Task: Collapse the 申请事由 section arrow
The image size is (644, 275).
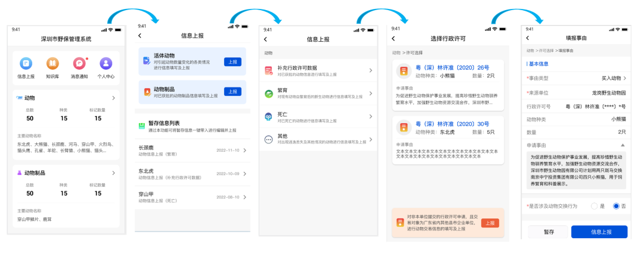Action: [623, 145]
